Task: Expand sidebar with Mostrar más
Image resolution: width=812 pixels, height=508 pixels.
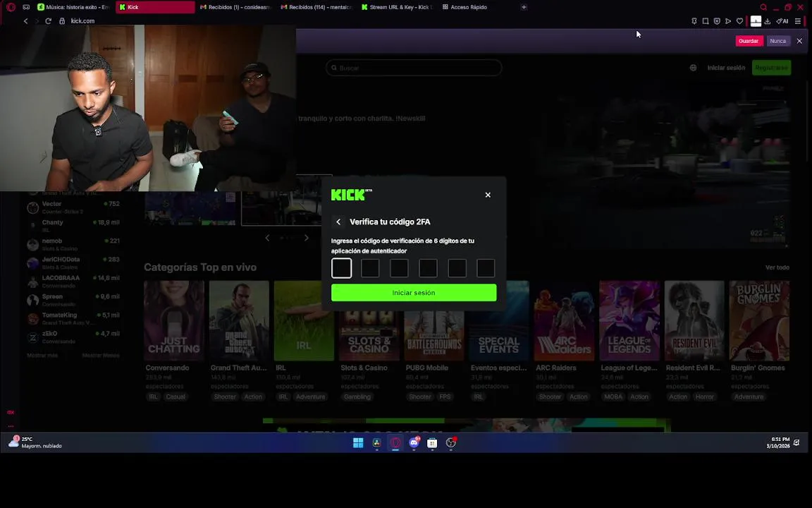Action: pos(42,356)
